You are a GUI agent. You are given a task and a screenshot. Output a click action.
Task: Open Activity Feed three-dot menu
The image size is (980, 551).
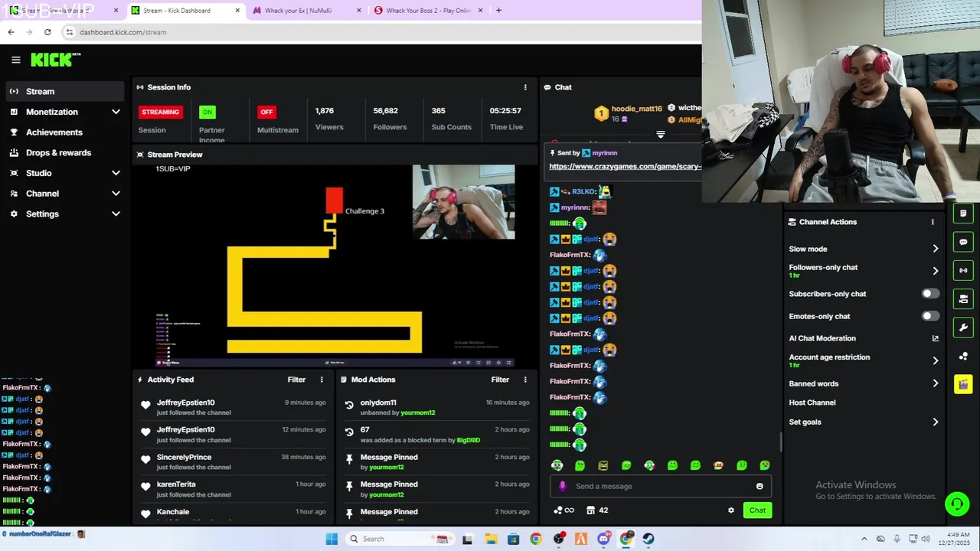[322, 380]
